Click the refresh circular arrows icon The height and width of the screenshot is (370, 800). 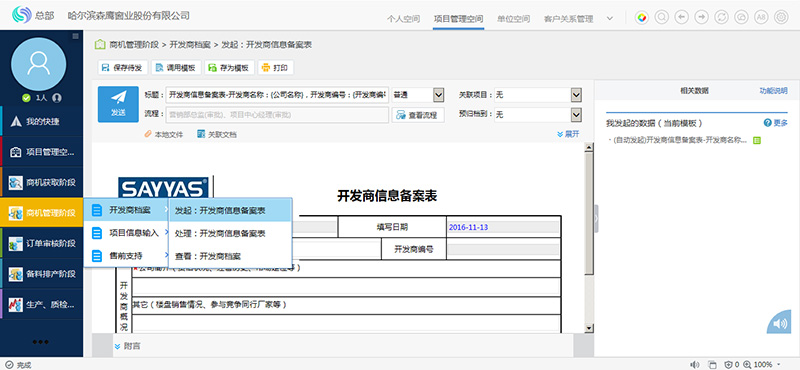pos(721,18)
